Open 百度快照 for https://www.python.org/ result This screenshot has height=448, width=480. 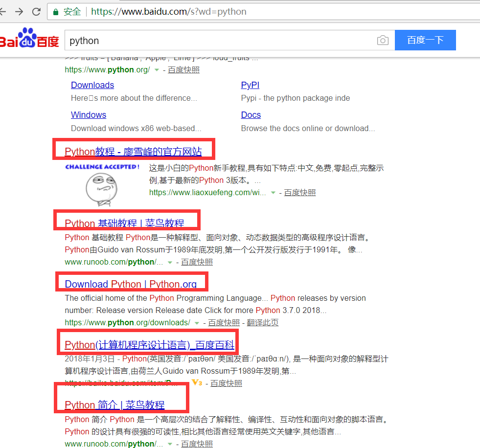click(183, 70)
